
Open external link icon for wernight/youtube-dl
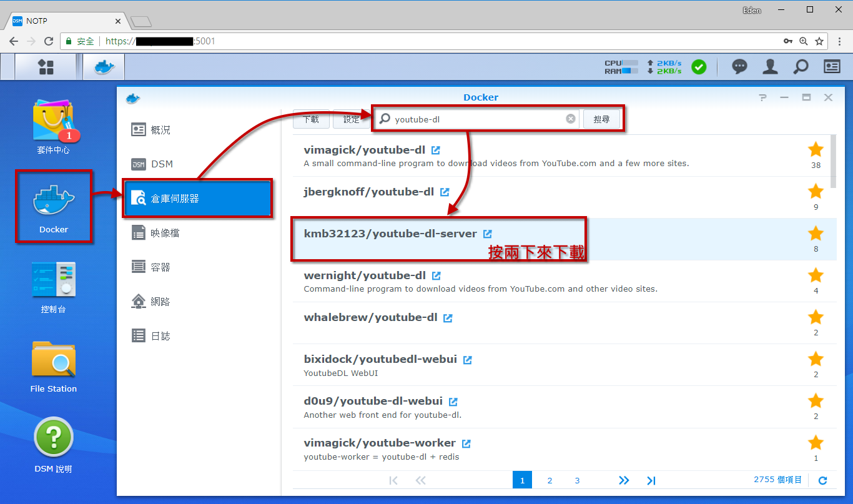tap(436, 275)
